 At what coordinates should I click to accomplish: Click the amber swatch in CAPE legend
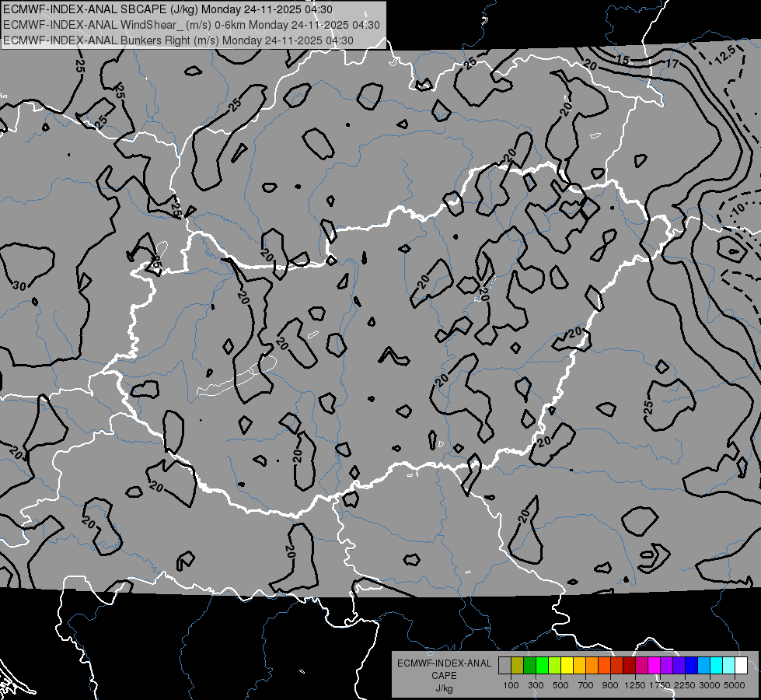point(579,665)
